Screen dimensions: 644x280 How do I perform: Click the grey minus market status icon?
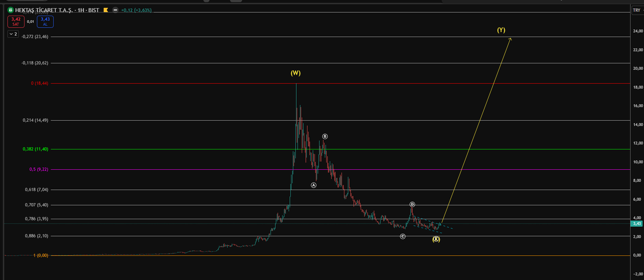[x=115, y=10]
